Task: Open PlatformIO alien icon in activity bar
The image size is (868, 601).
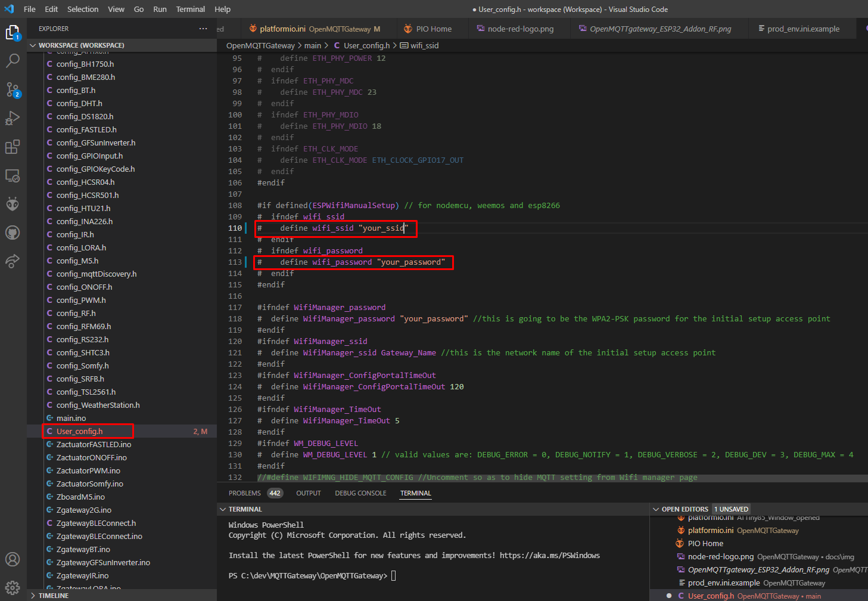Action: point(13,204)
